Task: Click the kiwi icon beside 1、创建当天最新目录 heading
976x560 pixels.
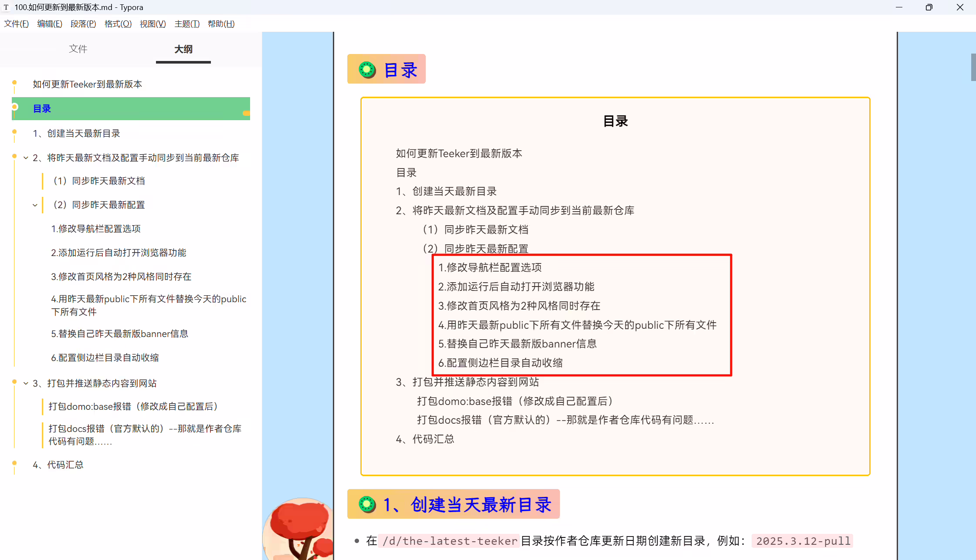Action: tap(367, 504)
